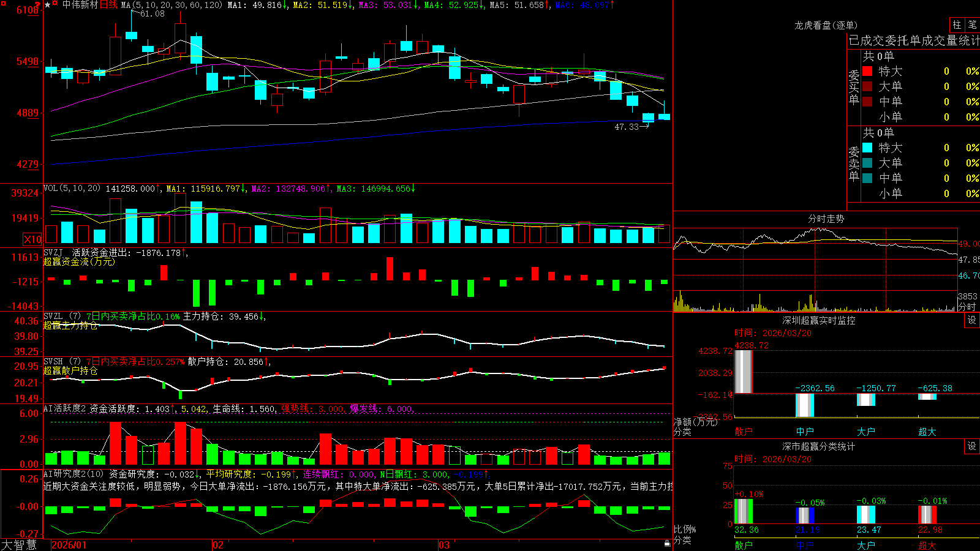Image resolution: width=980 pixels, height=551 pixels.
Task: Click the 委买单 vertical section label
Action: click(x=854, y=88)
